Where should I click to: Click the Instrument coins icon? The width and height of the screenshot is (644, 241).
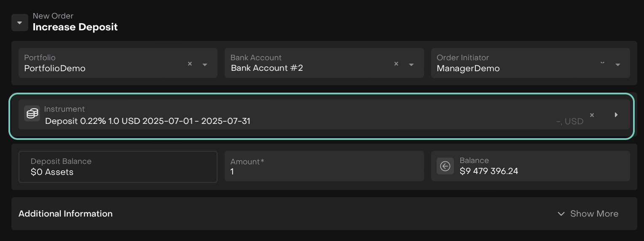(32, 113)
